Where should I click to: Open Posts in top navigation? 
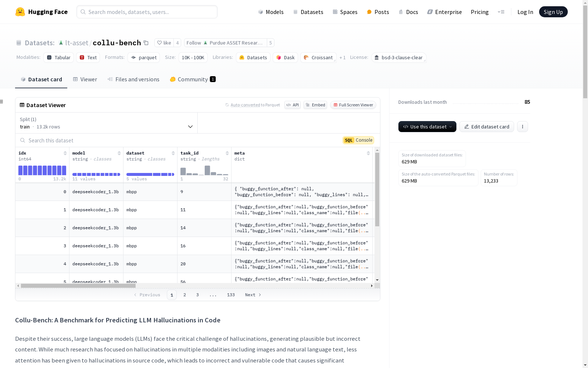[x=378, y=12]
